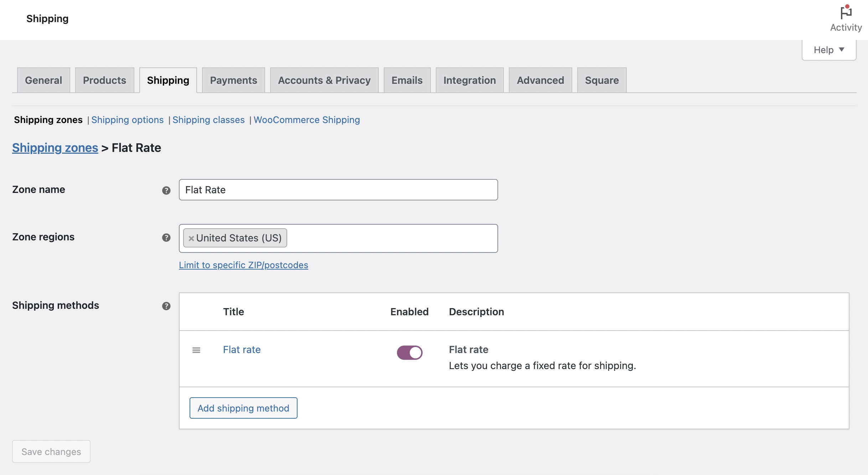Click the Shipping methods help icon
The height and width of the screenshot is (475, 868).
(x=166, y=306)
